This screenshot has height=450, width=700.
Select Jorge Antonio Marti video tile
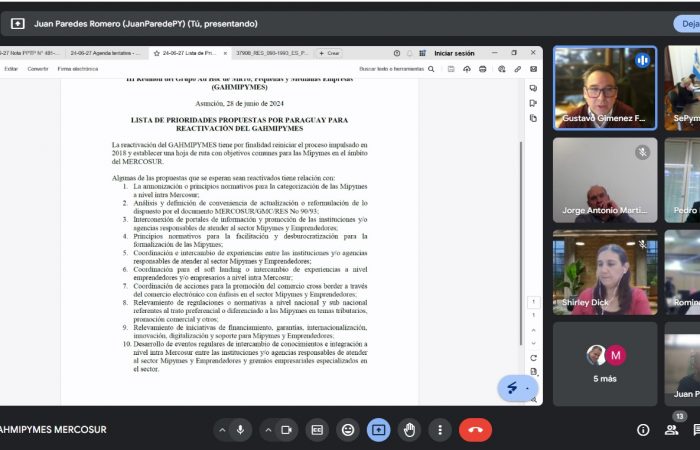coord(605,180)
